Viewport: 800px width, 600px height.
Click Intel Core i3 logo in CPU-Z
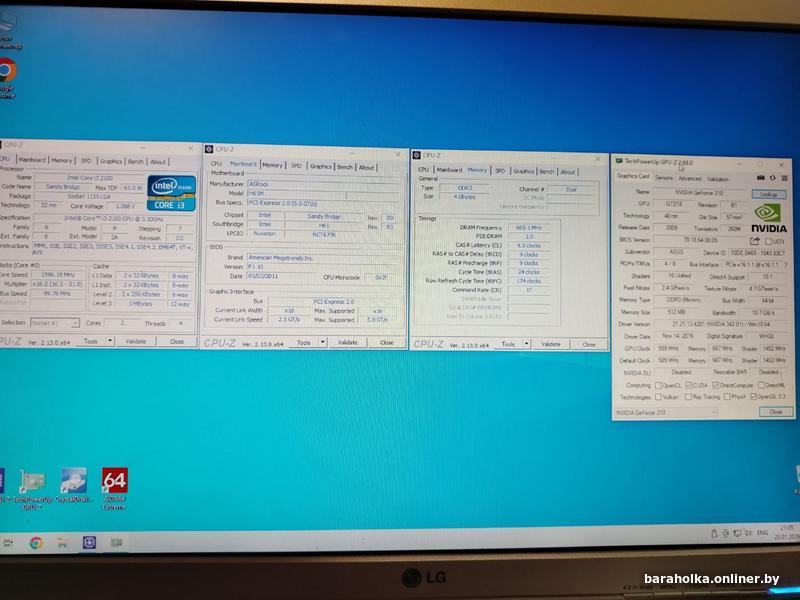[x=171, y=193]
